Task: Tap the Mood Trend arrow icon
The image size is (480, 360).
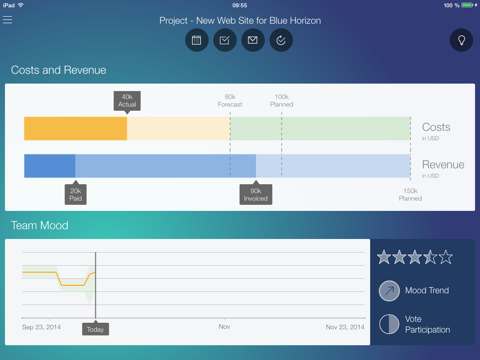Action: pos(389,291)
